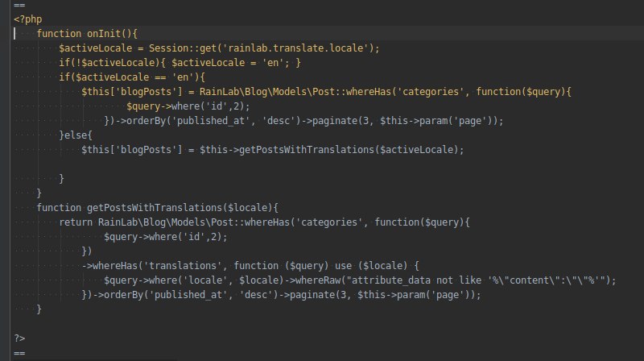
Task: Click 'function getPostsWithTranslations($locale){' line
Action: pyautogui.click(x=157, y=208)
